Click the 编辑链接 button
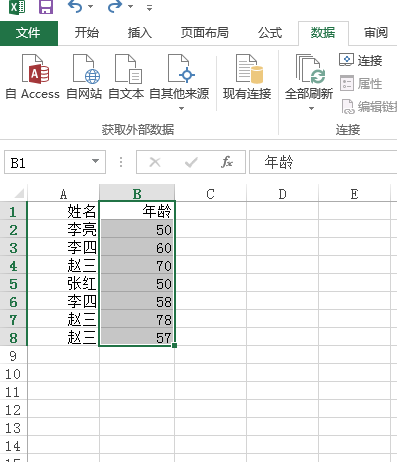Image resolution: width=397 pixels, height=462 pixels. coord(369,107)
